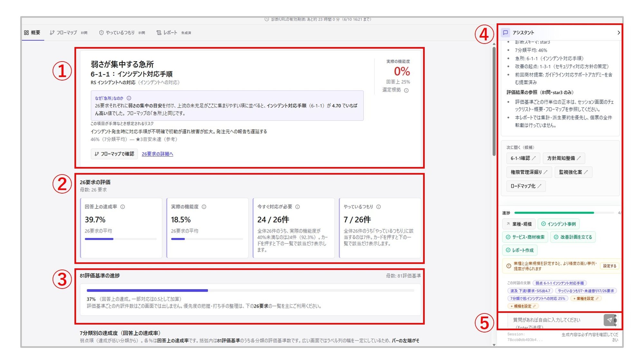Screen dimensions: 644x364
Task: Click the info icon beside なぜ「急所」なのか
Action: [x=129, y=98]
